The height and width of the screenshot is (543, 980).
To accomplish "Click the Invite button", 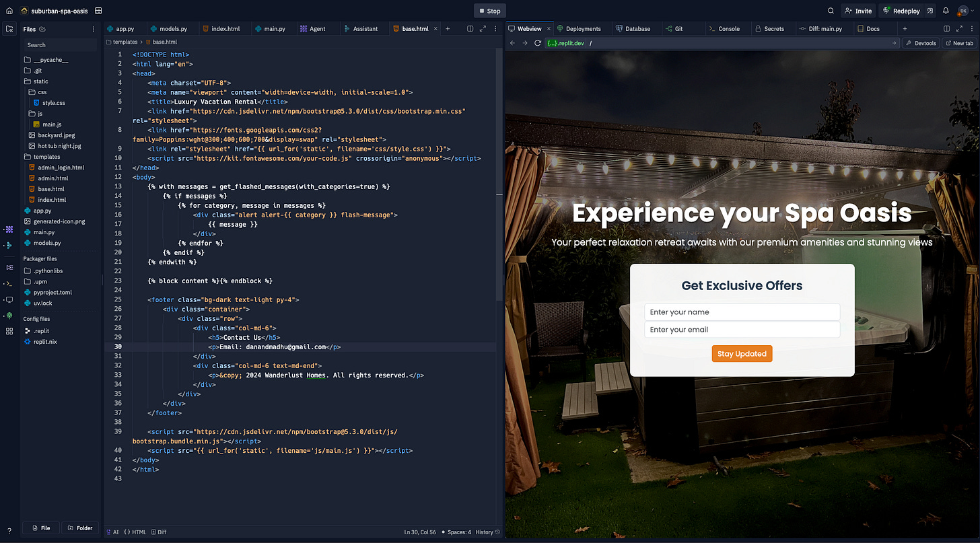I will pyautogui.click(x=858, y=11).
